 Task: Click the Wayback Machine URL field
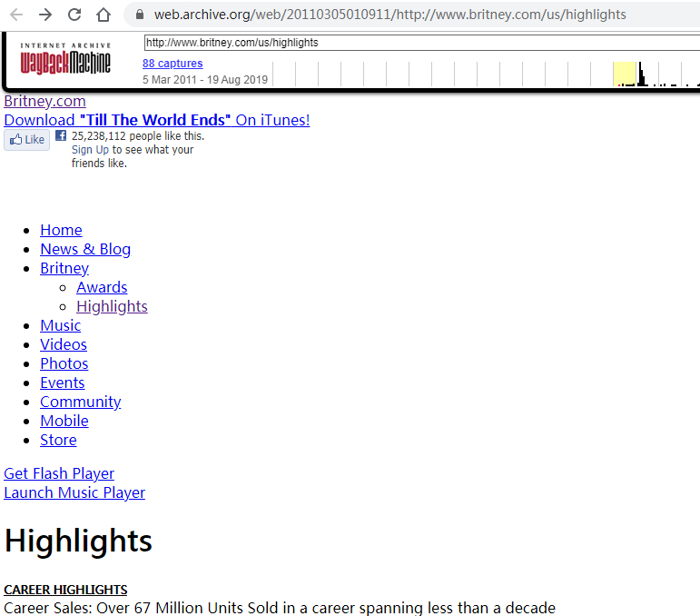(422, 43)
